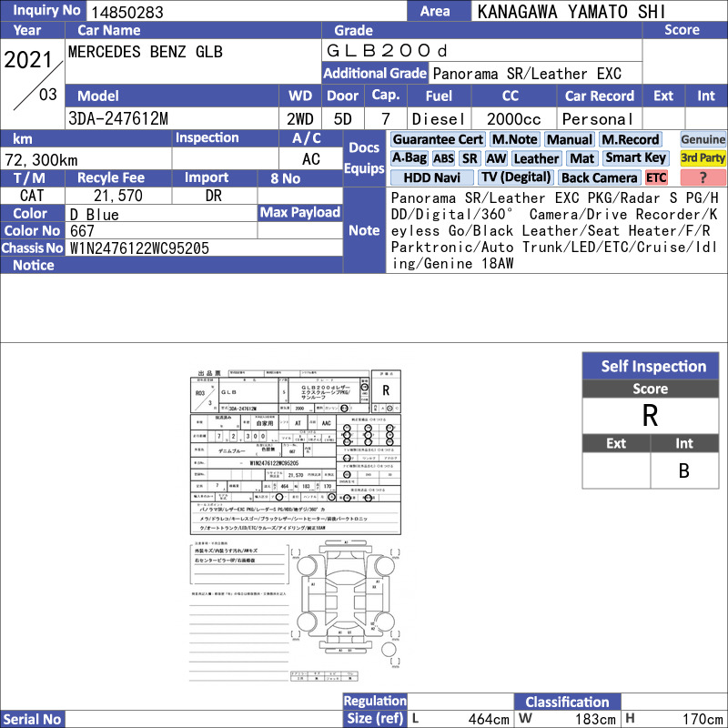Click the Chassis No label

click(x=32, y=248)
